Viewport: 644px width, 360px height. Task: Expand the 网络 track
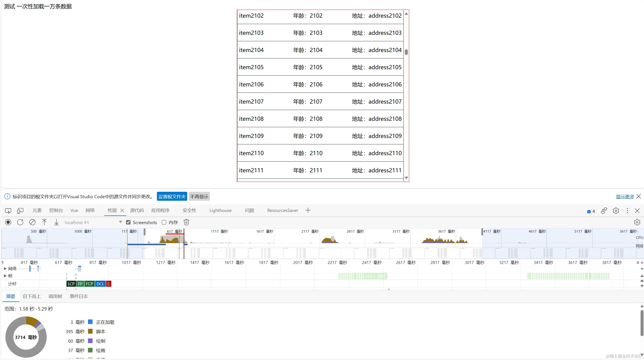point(5,269)
